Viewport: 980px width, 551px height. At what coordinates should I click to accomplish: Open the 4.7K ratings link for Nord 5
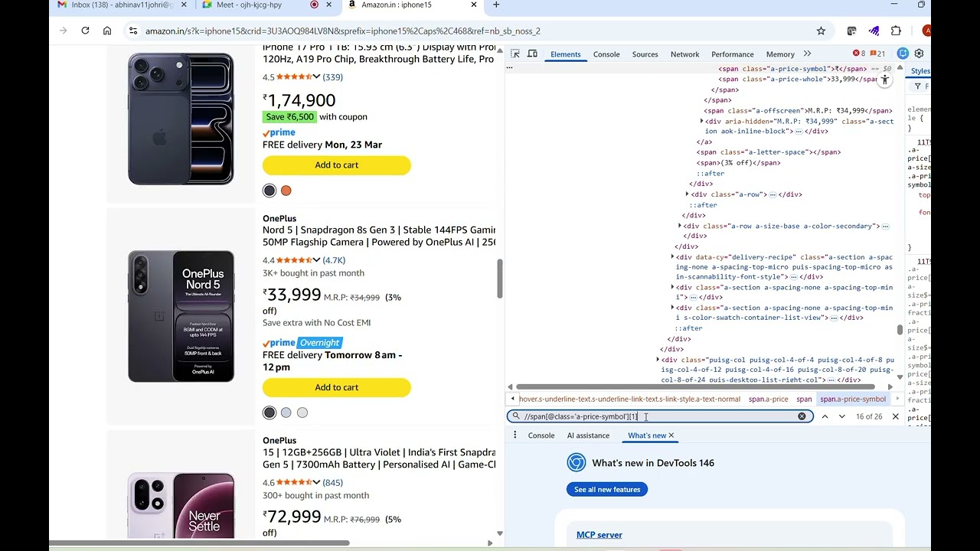334,260
